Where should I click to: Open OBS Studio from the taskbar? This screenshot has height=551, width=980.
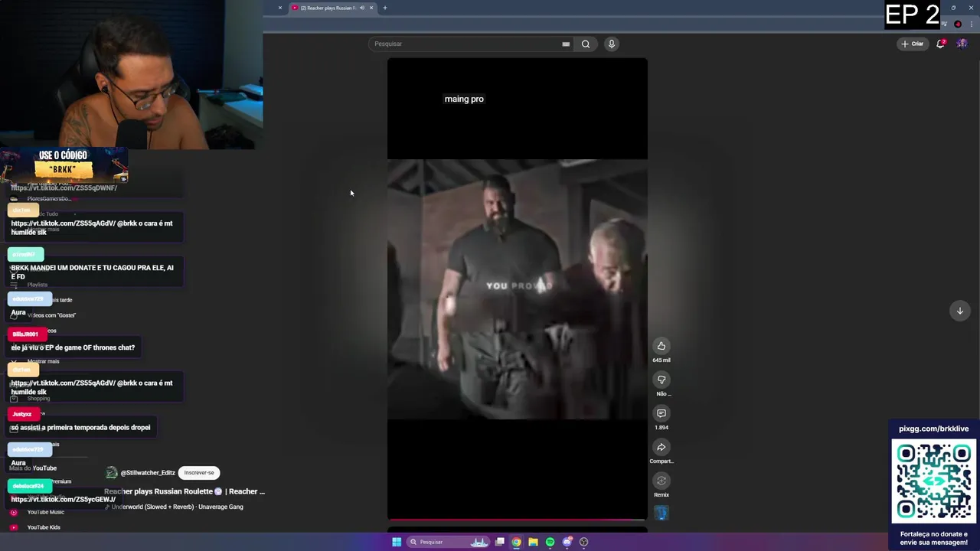click(x=584, y=542)
